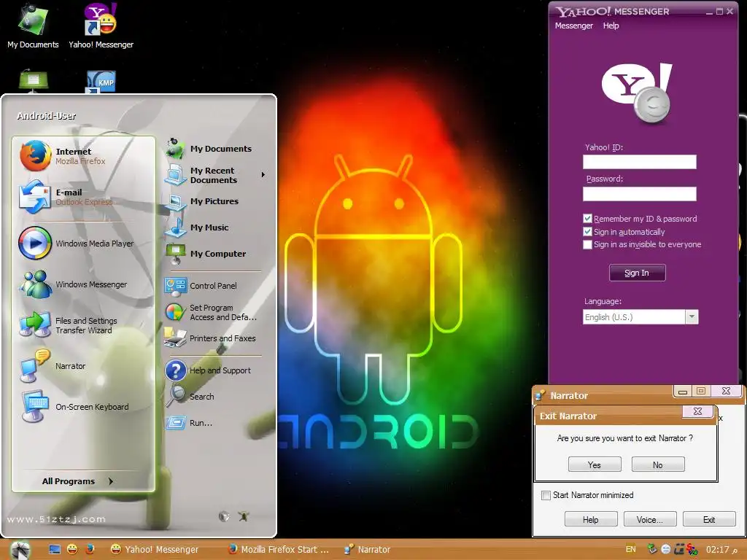747x560 pixels.
Task: Open My Documents desktop icon
Action: [x=33, y=26]
